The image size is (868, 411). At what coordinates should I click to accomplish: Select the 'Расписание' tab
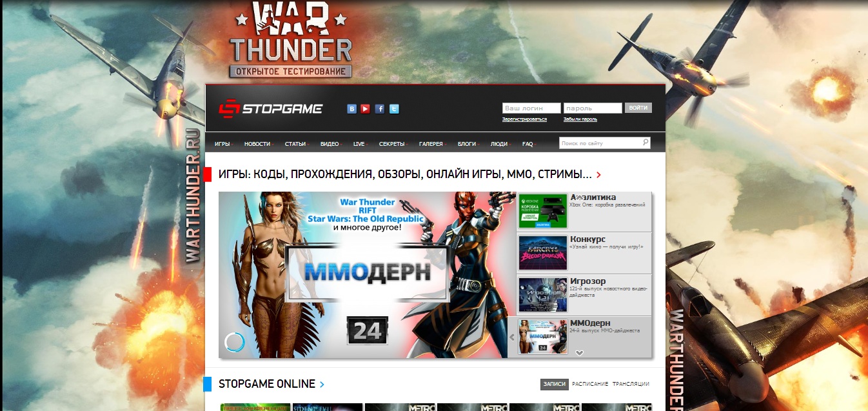click(x=590, y=384)
